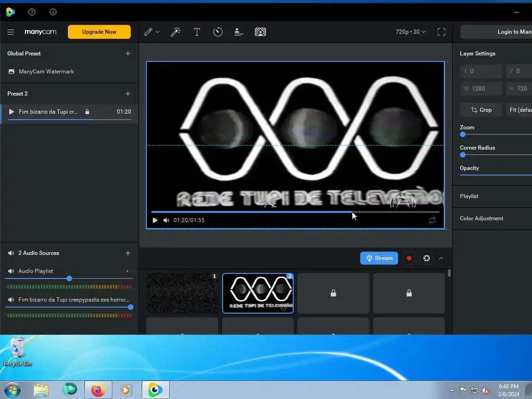Adjust the Opacity slider
Viewport: 532px width, 399px height.
click(496, 175)
